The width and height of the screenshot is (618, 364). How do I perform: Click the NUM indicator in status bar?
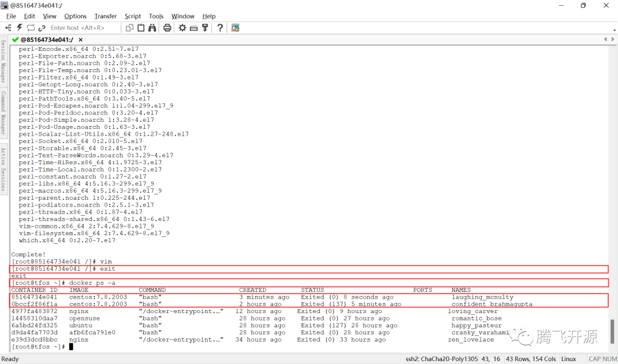click(x=610, y=359)
